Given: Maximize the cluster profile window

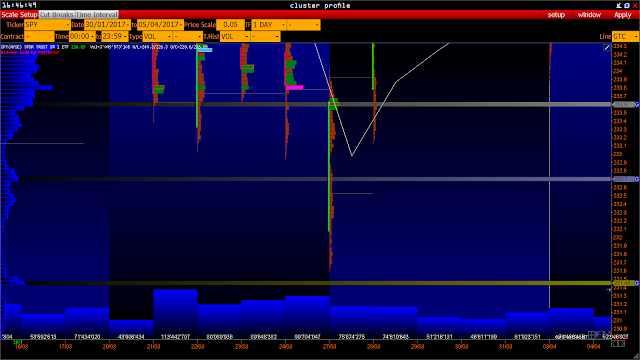Looking at the screenshot, I should click(x=627, y=5).
